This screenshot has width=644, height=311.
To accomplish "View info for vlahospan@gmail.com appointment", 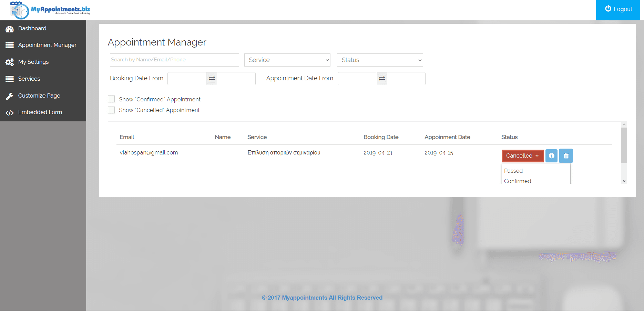I will click(x=551, y=156).
